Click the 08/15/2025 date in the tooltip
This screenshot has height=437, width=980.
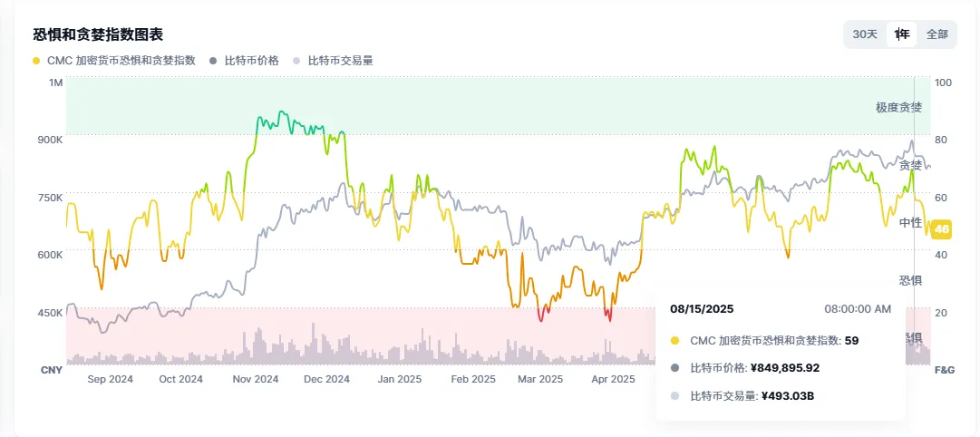point(702,308)
